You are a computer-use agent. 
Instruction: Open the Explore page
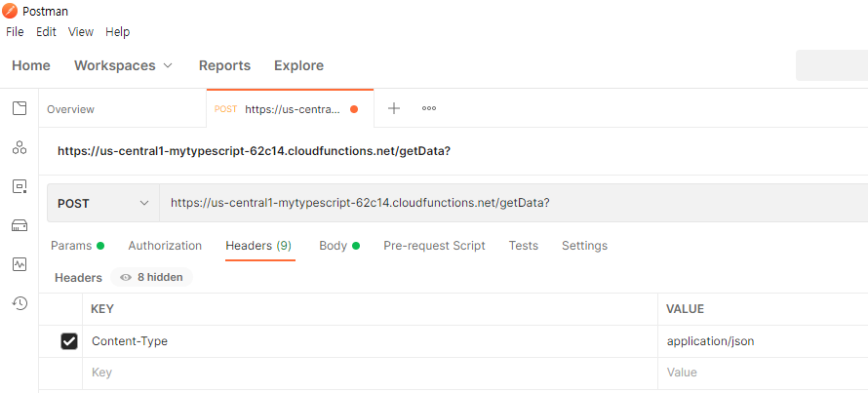pos(299,65)
